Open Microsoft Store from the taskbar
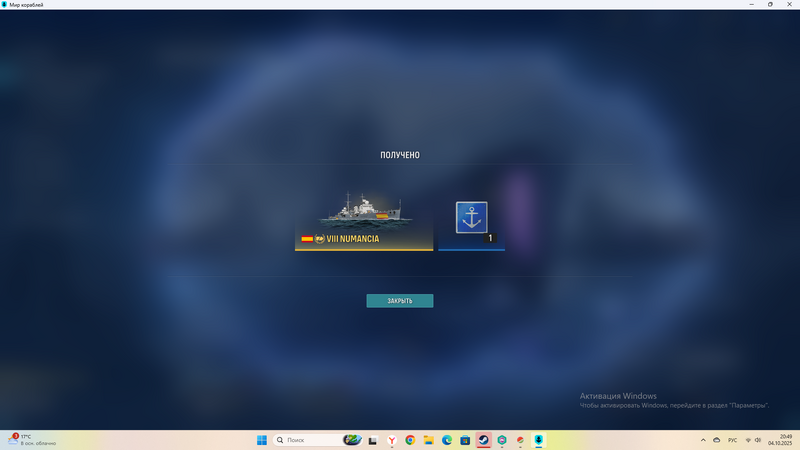800x450 pixels. 465,440
